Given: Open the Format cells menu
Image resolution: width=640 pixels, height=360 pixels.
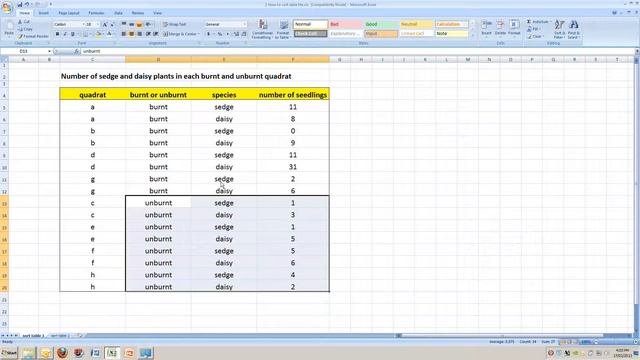Looking at the screenshot, I should [514, 28].
